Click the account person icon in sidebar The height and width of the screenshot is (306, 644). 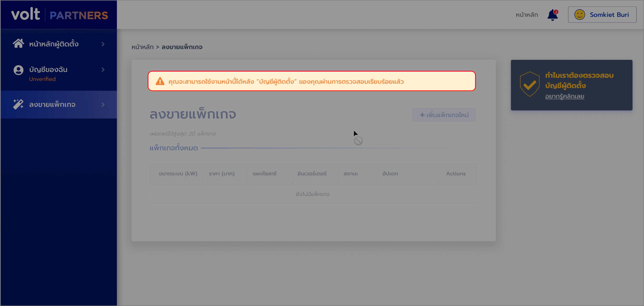(18, 70)
